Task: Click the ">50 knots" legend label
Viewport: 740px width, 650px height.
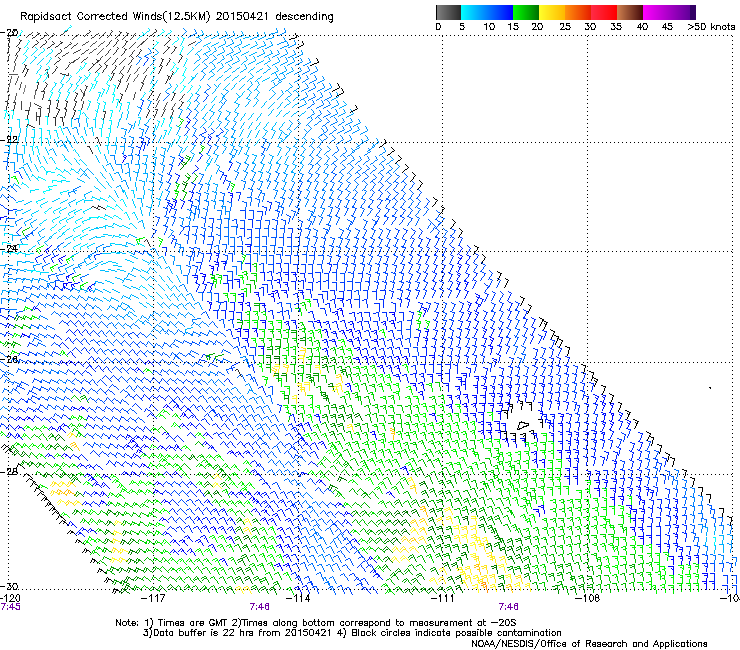Action: pyautogui.click(x=711, y=27)
